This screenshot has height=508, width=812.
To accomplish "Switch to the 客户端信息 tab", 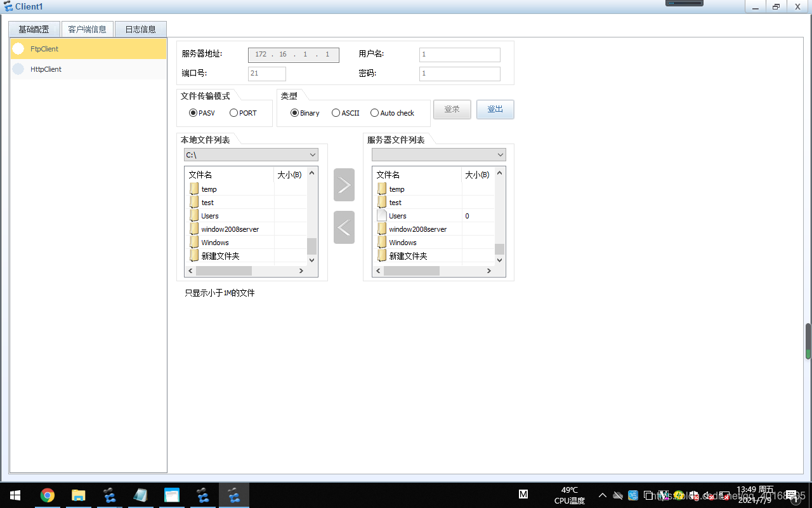I will (87, 29).
